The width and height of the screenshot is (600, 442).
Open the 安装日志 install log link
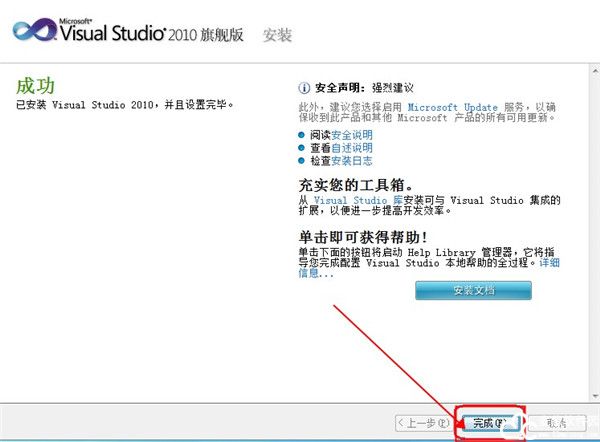[352, 161]
